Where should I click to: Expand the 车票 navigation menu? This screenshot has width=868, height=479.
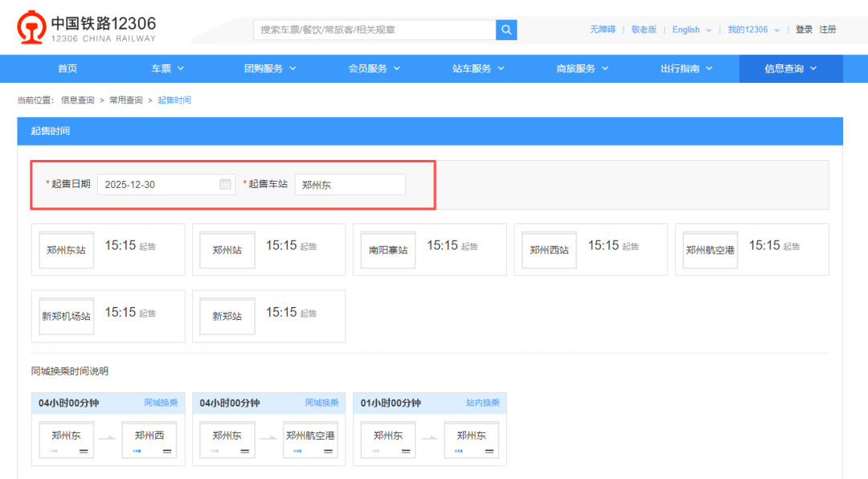[168, 68]
